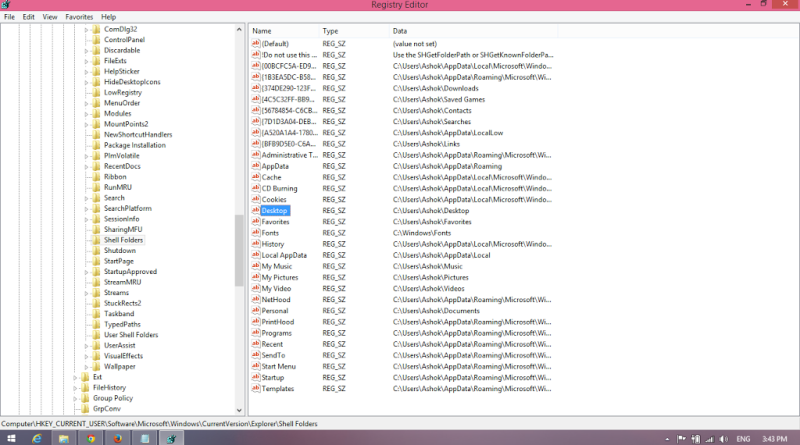Viewport: 800px width, 445px height.
Task: Click the Data column header
Action: [400, 31]
